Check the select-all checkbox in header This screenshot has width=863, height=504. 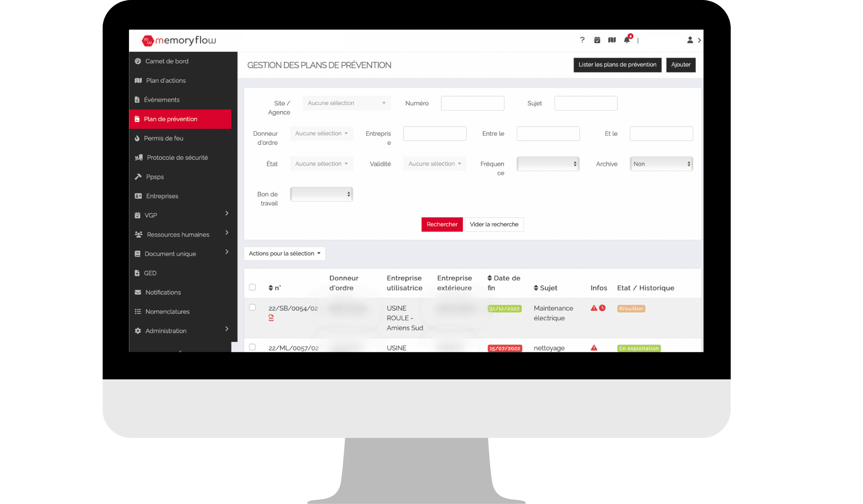[x=252, y=288]
